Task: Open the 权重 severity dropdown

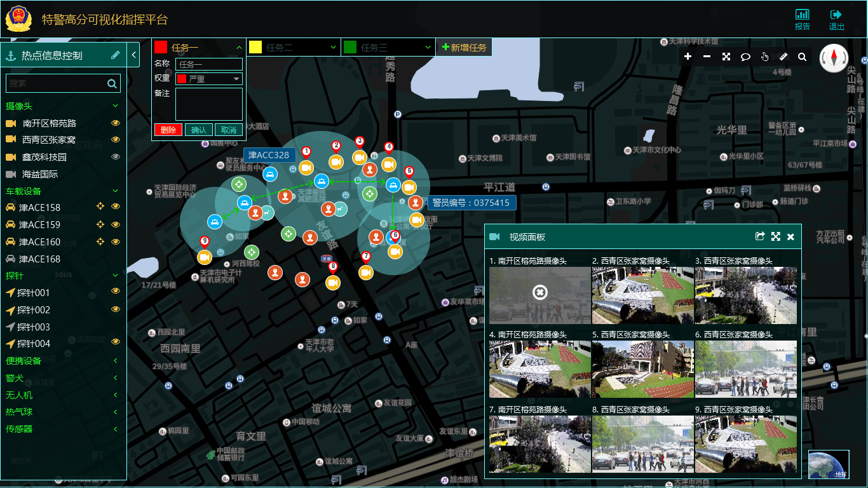Action: click(x=209, y=79)
